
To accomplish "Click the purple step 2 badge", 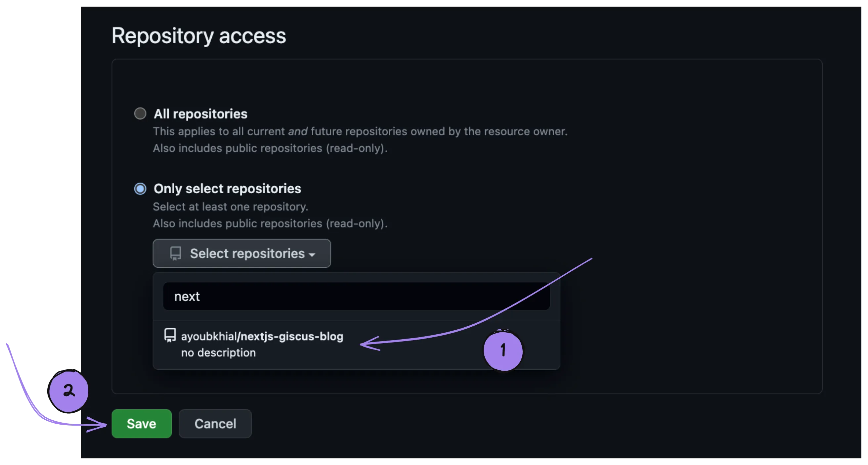I will click(x=69, y=391).
